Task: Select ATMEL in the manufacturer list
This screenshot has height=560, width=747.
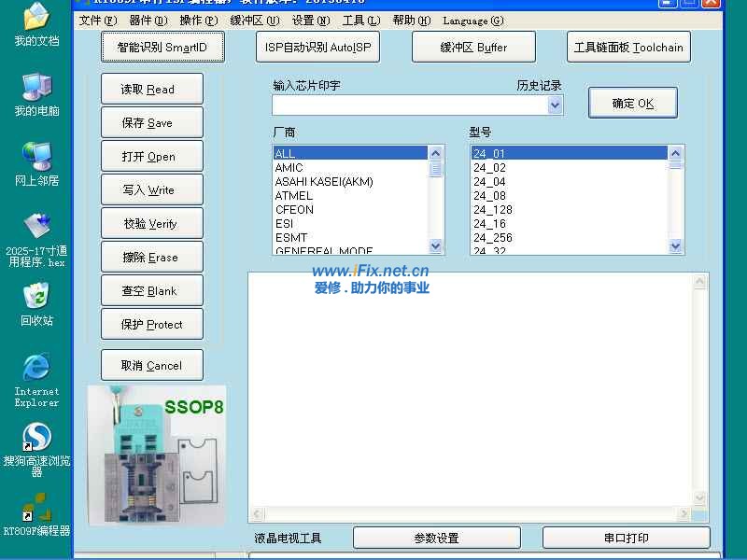Action: (x=301, y=196)
